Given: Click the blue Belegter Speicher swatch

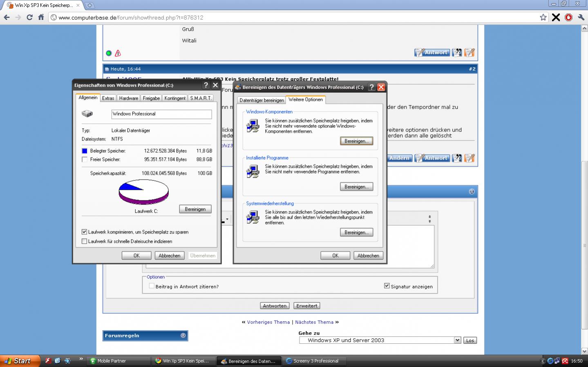Looking at the screenshot, I should [85, 151].
